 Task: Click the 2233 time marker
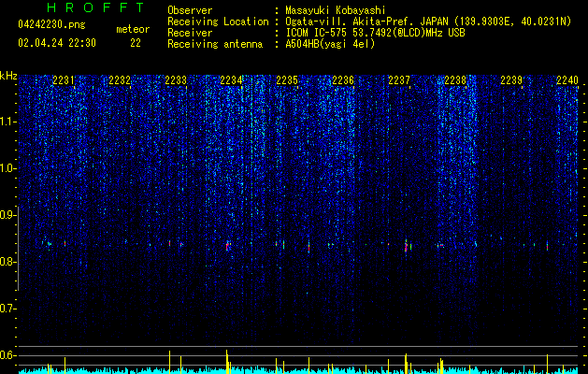(x=176, y=80)
